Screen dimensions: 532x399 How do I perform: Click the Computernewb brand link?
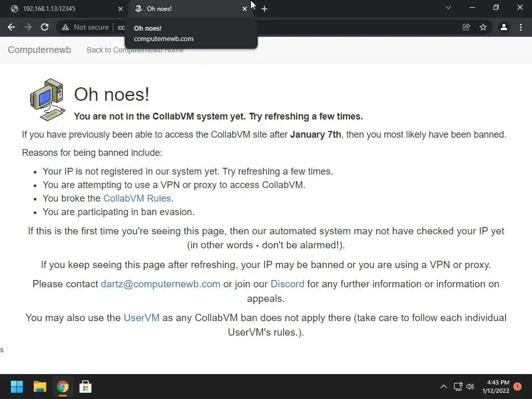point(39,50)
